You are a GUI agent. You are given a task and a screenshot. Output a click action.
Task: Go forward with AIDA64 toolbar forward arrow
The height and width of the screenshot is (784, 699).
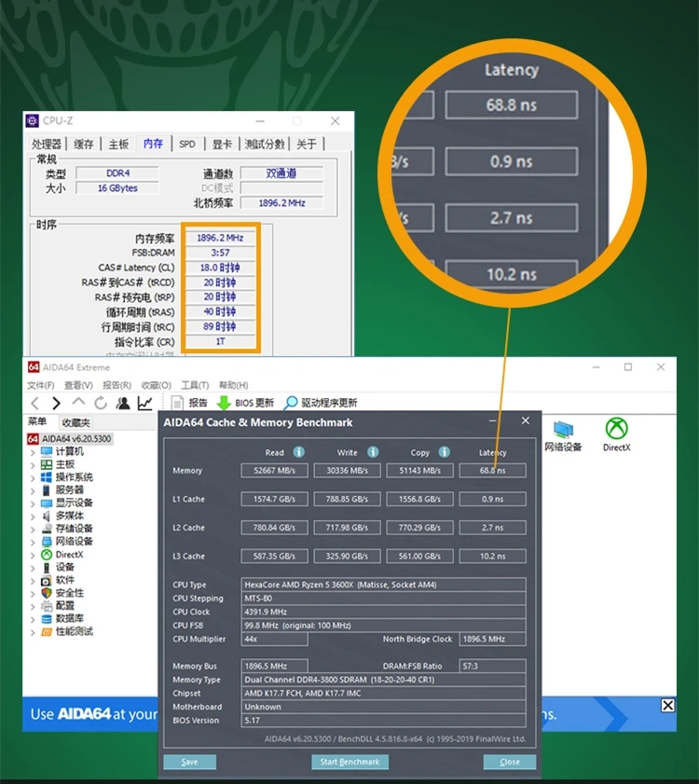point(56,403)
